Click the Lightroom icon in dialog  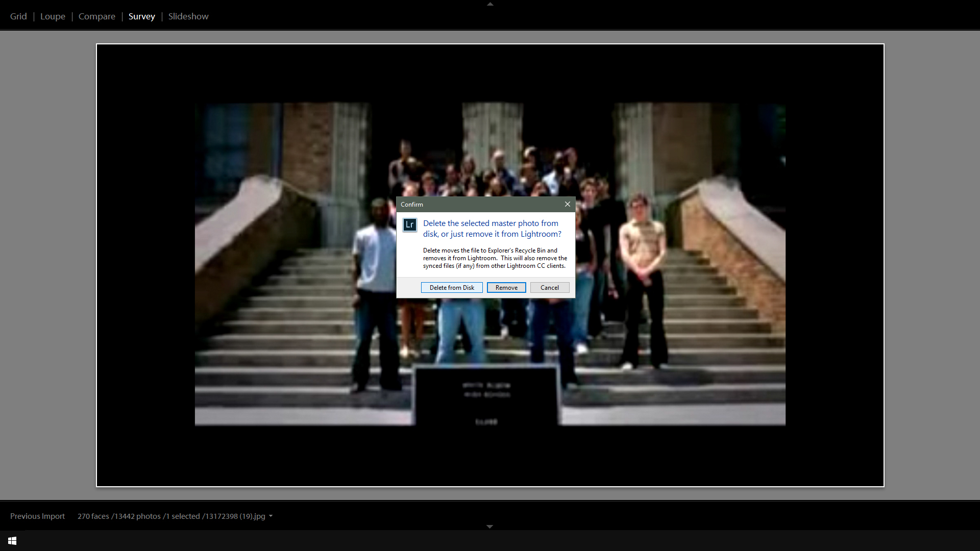(409, 224)
